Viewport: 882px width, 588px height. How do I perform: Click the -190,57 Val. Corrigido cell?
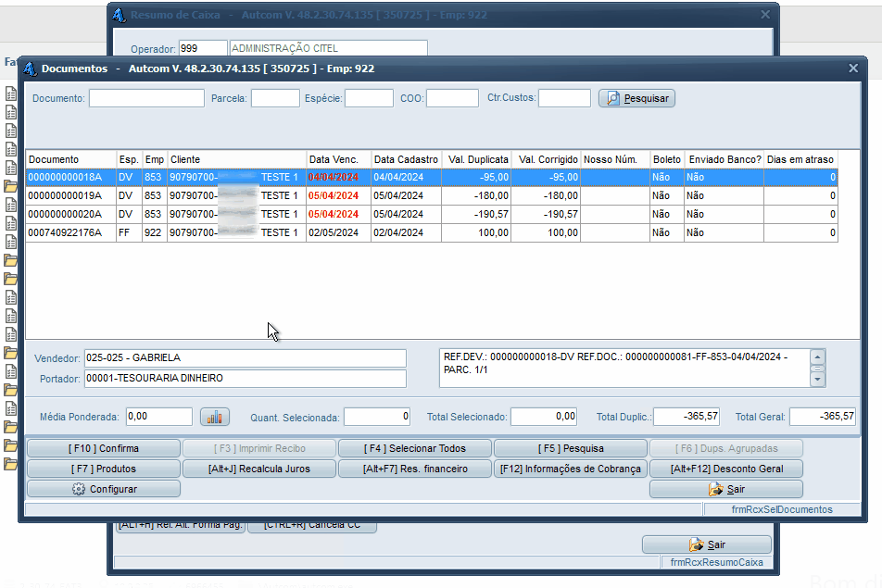pyautogui.click(x=546, y=214)
